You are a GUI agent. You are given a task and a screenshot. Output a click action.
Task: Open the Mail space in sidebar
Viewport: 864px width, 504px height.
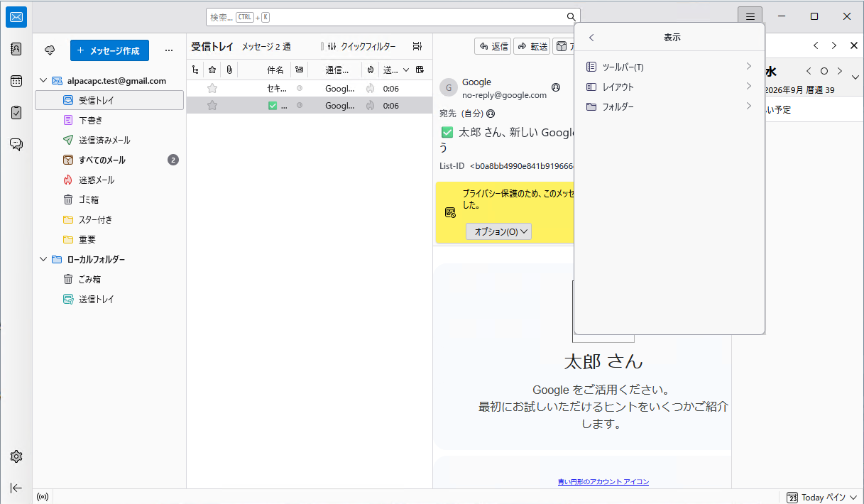pos(16,16)
